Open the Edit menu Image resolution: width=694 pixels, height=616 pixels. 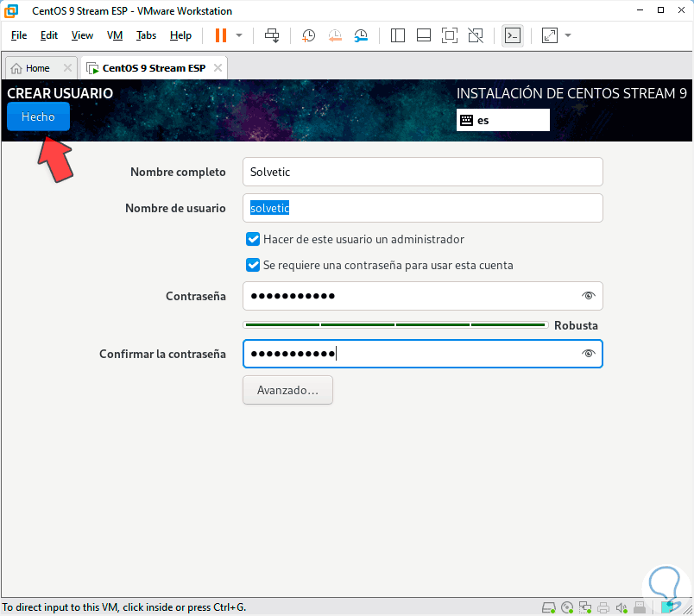49,35
